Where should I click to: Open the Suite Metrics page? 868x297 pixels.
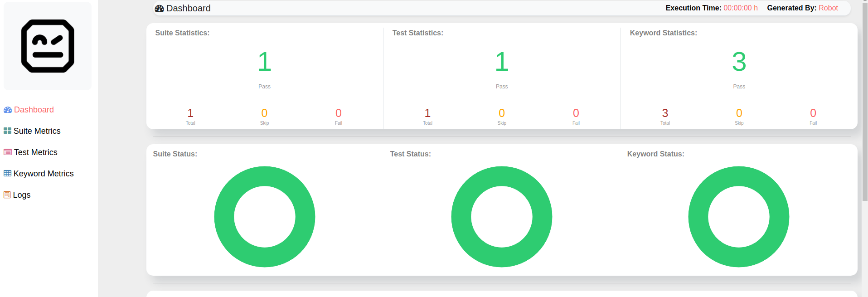37,131
